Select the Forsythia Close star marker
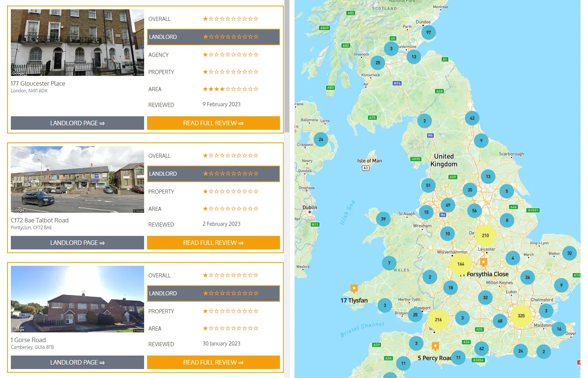The height and width of the screenshot is (378, 588). [484, 262]
